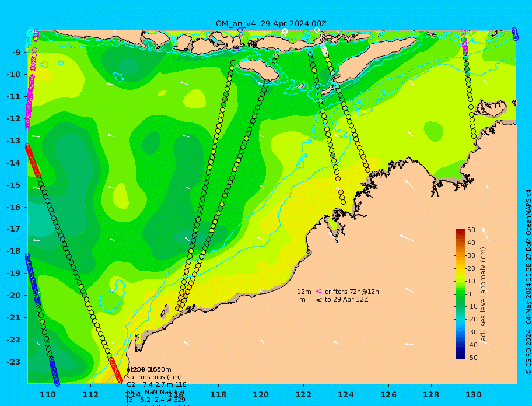Click longitude axis label 110
532x406 pixels.
[48, 395]
